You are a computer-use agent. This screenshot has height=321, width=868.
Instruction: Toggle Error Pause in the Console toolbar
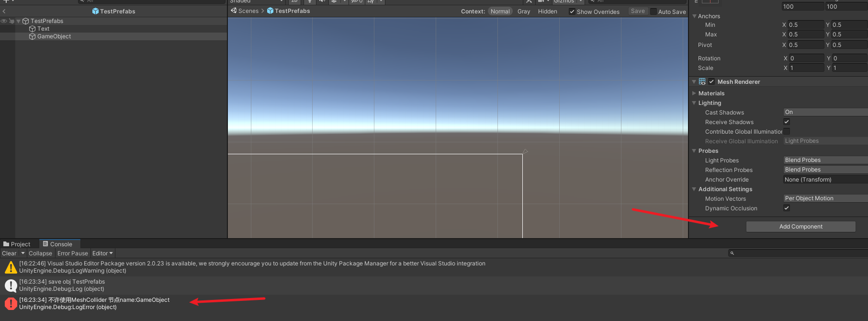coord(73,253)
